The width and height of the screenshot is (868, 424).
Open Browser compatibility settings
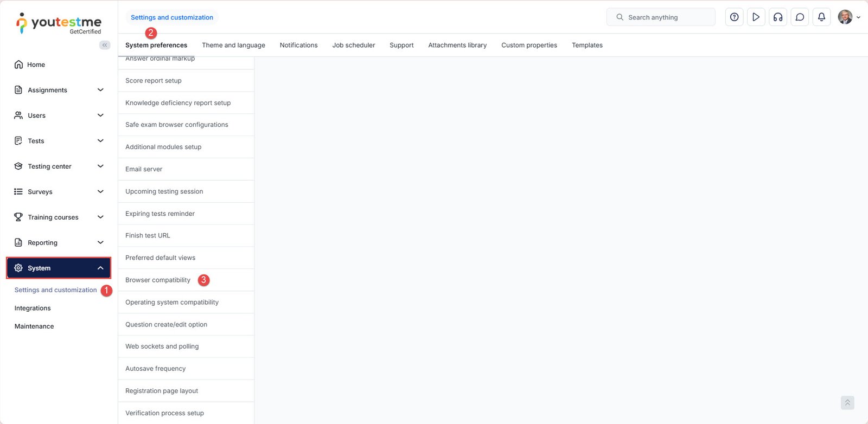(158, 280)
